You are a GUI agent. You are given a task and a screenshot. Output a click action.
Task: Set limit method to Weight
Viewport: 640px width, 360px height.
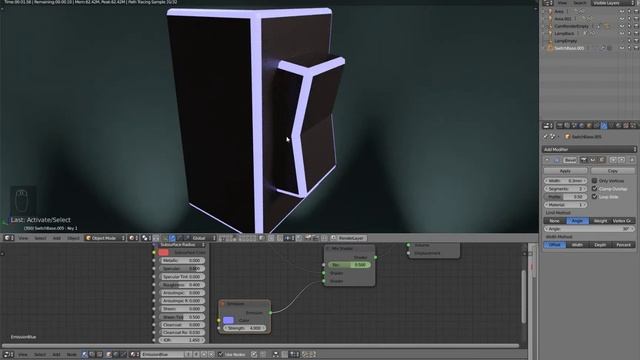pos(600,220)
